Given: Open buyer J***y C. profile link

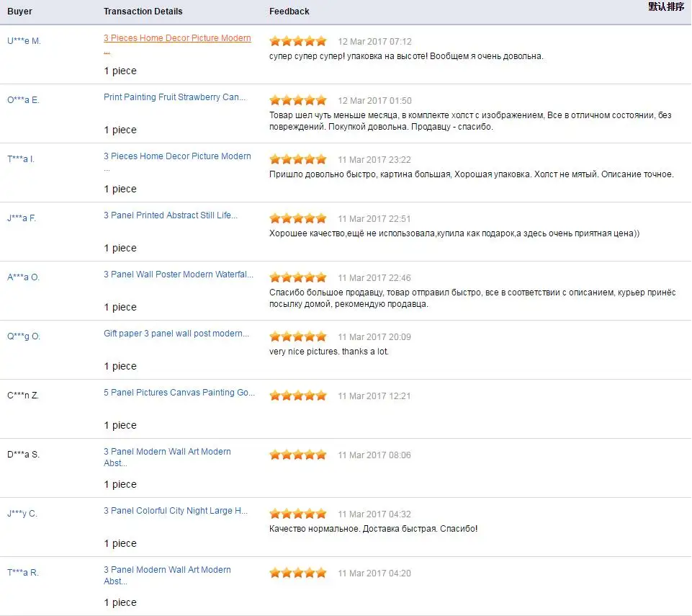Looking at the screenshot, I should click(22, 514).
